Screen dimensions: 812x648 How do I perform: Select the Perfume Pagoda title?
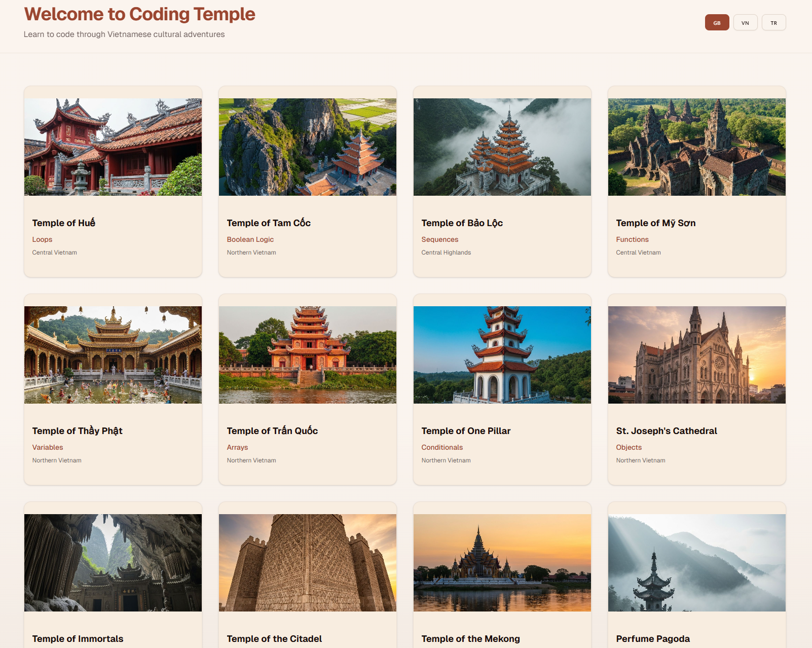[x=653, y=639]
